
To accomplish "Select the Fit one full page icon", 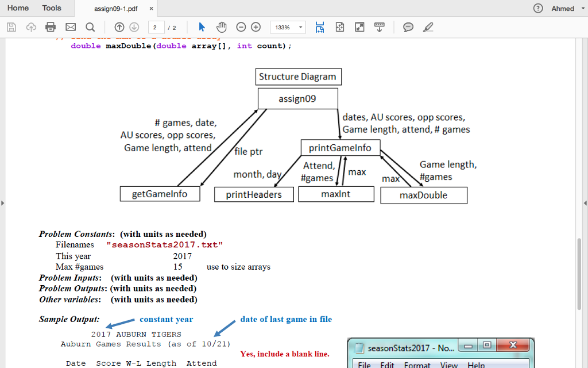I will coord(339,26).
